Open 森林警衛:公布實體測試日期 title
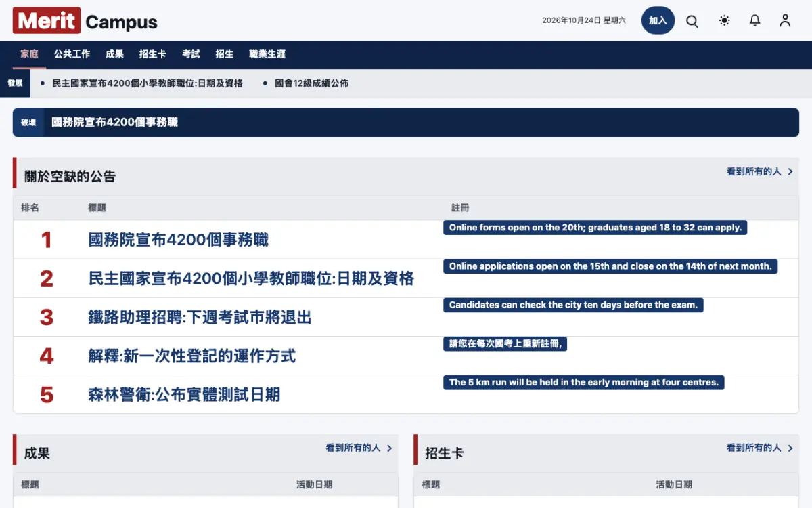This screenshot has width=812, height=508. (183, 394)
